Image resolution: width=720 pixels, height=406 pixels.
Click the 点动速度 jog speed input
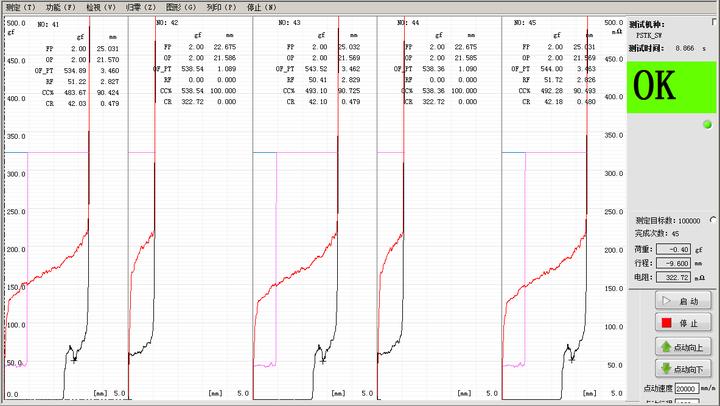click(686, 388)
